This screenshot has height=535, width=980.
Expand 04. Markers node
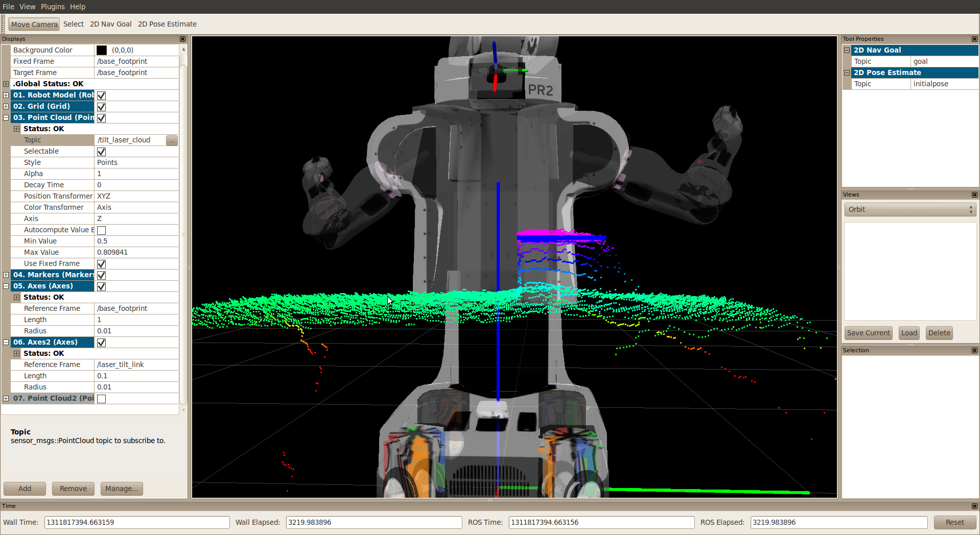pyautogui.click(x=6, y=275)
